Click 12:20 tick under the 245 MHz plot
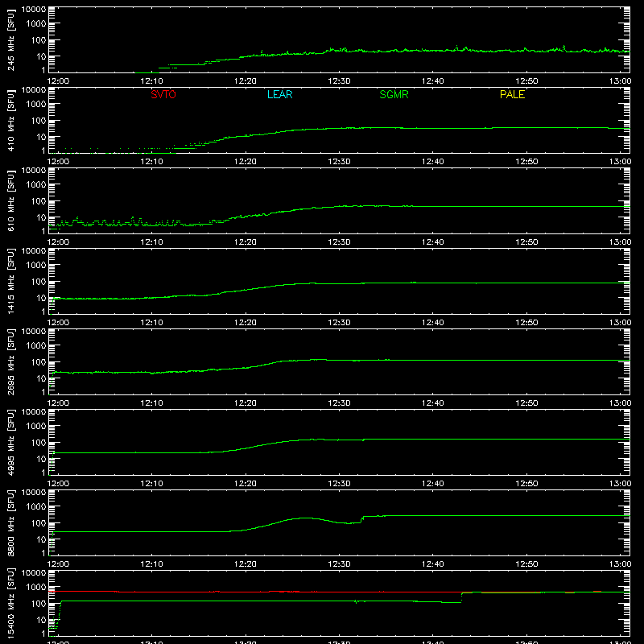This screenshot has height=644, width=644. point(246,81)
